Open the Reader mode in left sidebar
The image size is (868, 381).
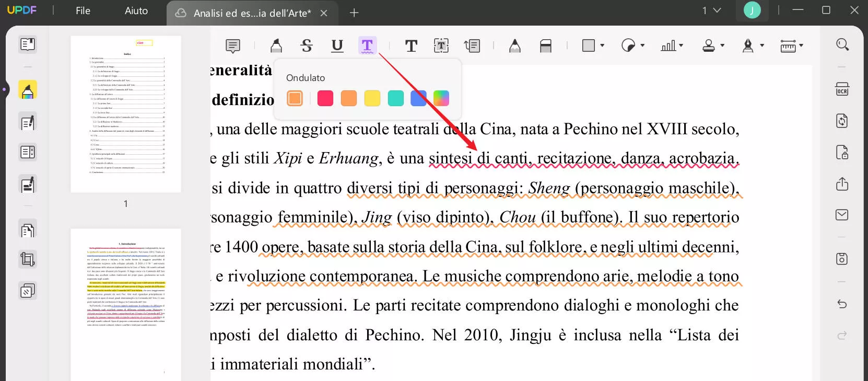28,44
